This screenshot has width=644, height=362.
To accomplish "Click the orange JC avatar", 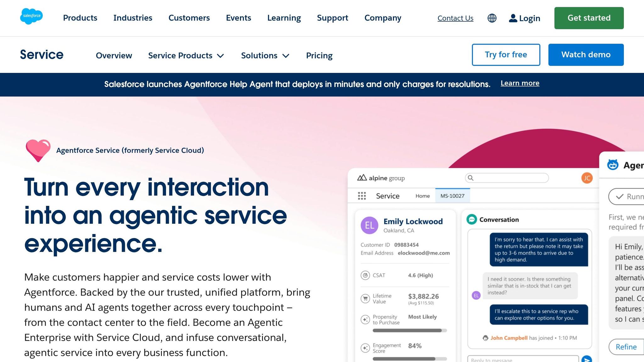I will pos(587,178).
